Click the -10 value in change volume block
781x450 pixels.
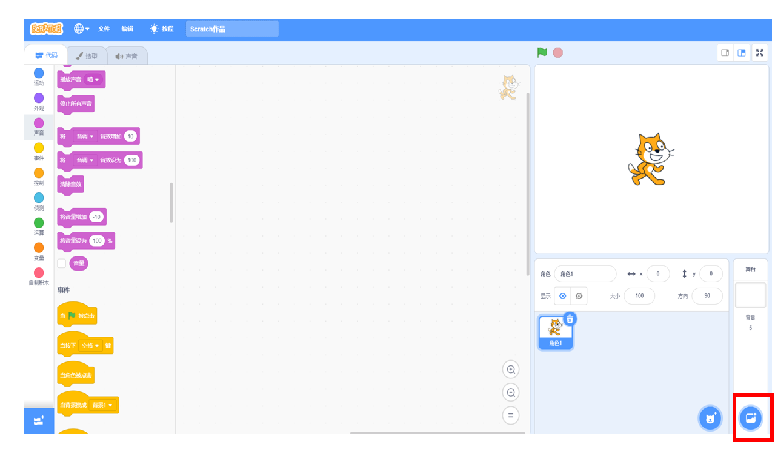pyautogui.click(x=97, y=217)
